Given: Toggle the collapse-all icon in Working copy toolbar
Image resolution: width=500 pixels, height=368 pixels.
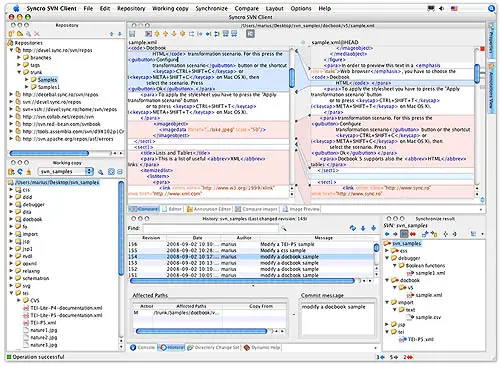Looking at the screenshot, I should [120, 172].
